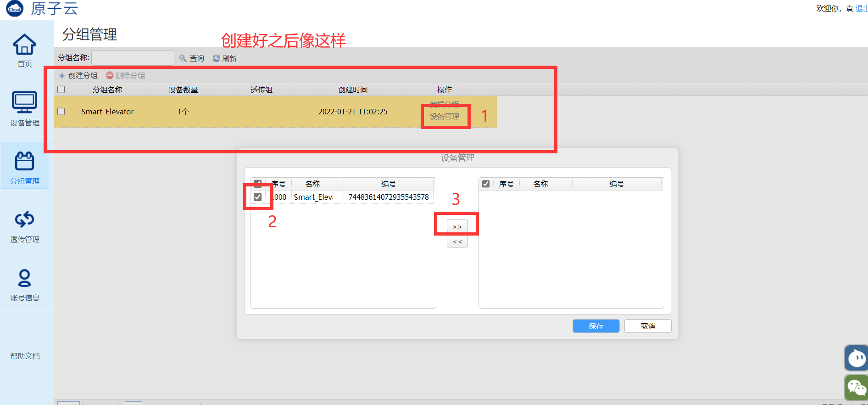Move devices back with << button
This screenshot has width=868, height=405.
[x=457, y=242]
